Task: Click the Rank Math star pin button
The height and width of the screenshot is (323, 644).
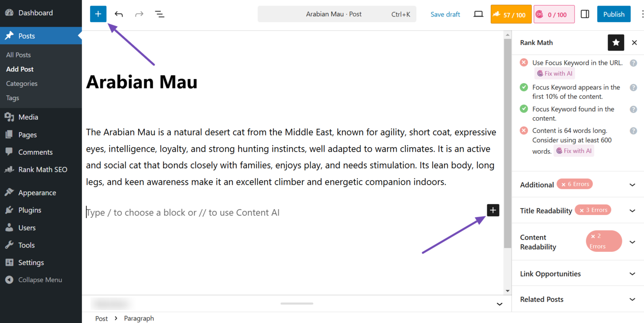Action: (616, 43)
